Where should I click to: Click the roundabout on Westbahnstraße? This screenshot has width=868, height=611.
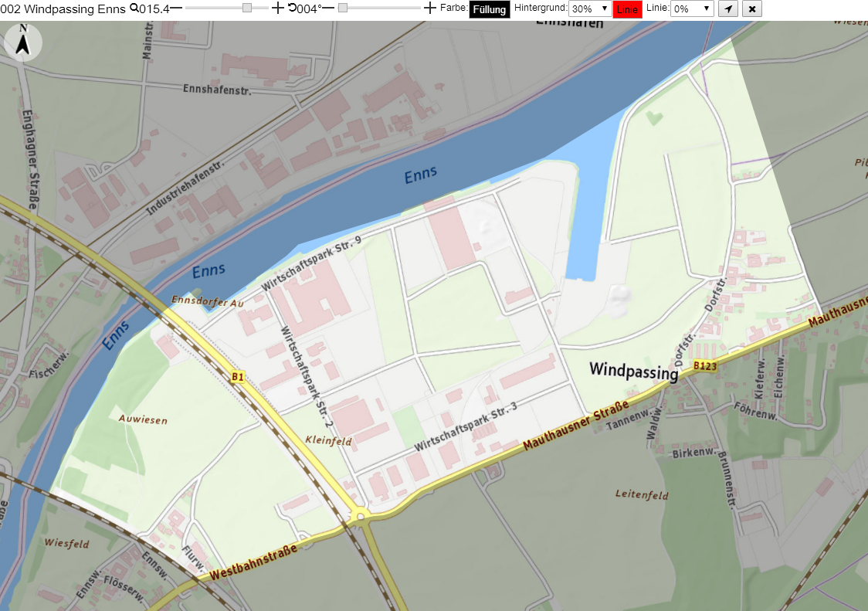click(x=361, y=517)
